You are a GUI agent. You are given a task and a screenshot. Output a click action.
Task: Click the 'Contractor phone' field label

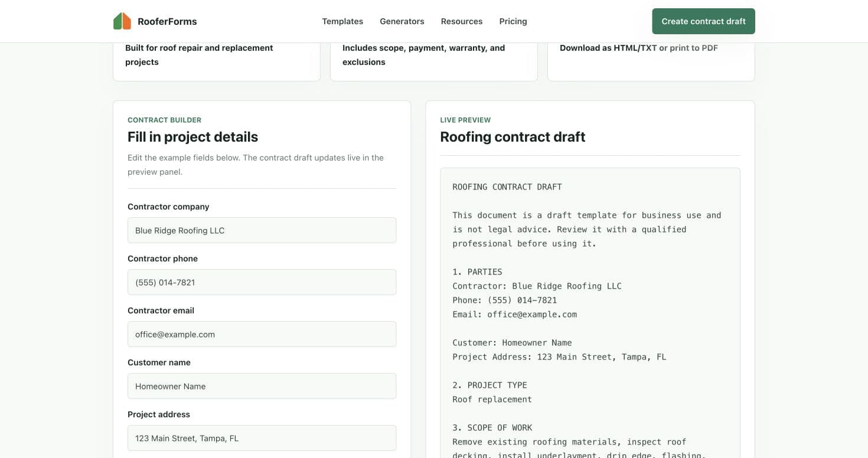(x=162, y=259)
